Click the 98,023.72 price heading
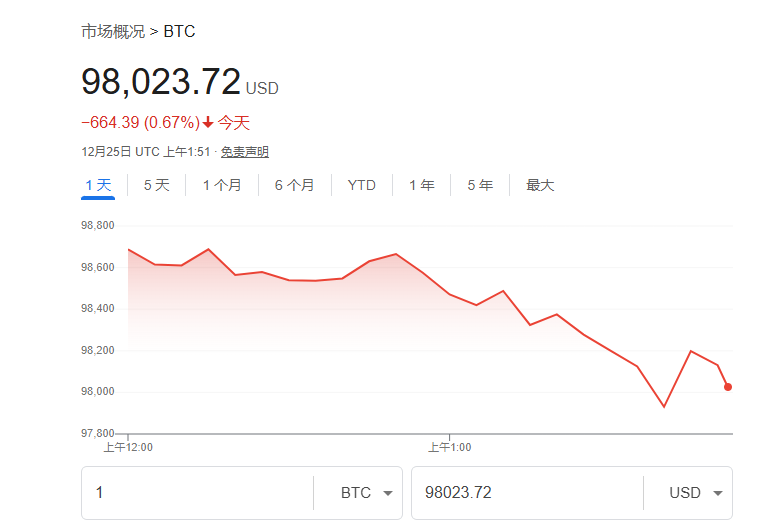Image resolution: width=764 pixels, height=527 pixels. (x=161, y=82)
